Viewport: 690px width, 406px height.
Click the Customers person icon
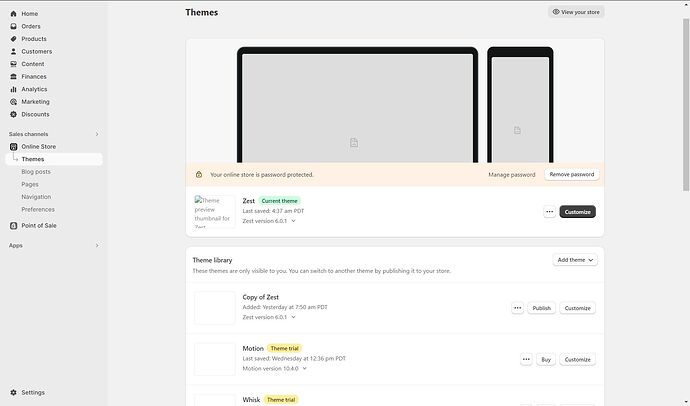[13, 51]
